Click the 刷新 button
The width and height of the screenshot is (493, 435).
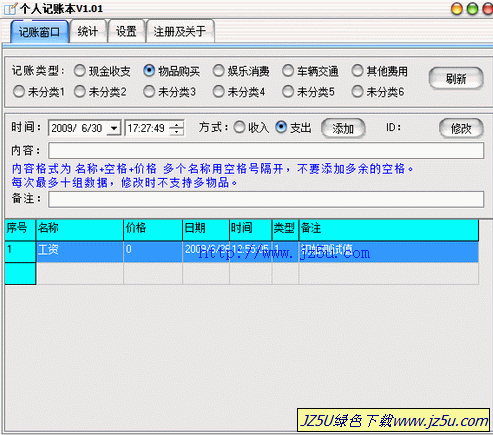tap(456, 79)
